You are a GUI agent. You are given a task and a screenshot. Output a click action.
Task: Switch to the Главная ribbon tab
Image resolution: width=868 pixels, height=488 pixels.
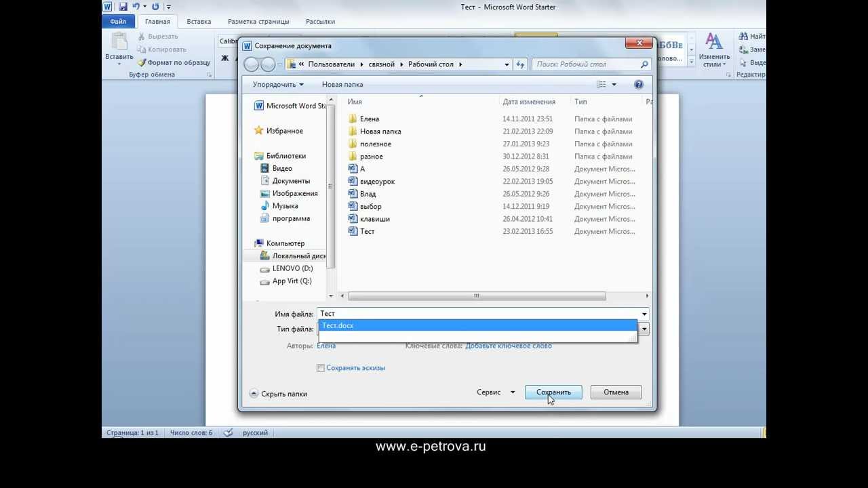point(157,22)
